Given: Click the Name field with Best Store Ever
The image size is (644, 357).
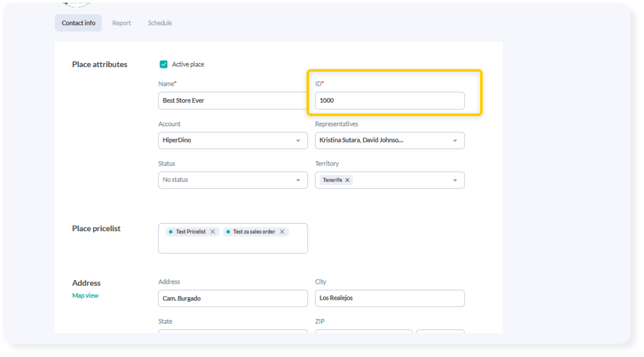Looking at the screenshot, I should pyautogui.click(x=233, y=101).
